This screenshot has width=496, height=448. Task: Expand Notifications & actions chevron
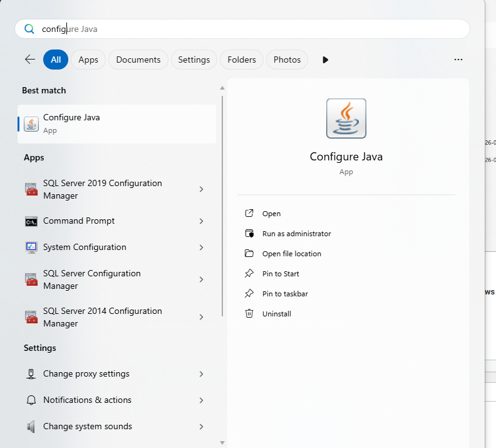click(x=201, y=400)
